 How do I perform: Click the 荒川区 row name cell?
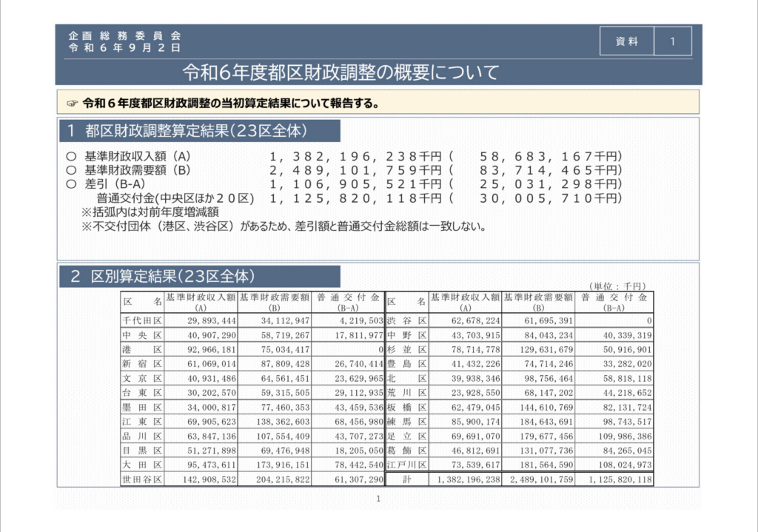(x=407, y=393)
